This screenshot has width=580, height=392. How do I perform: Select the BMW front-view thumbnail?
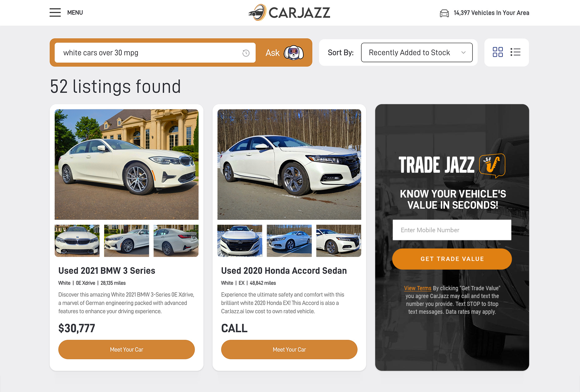pos(77,241)
